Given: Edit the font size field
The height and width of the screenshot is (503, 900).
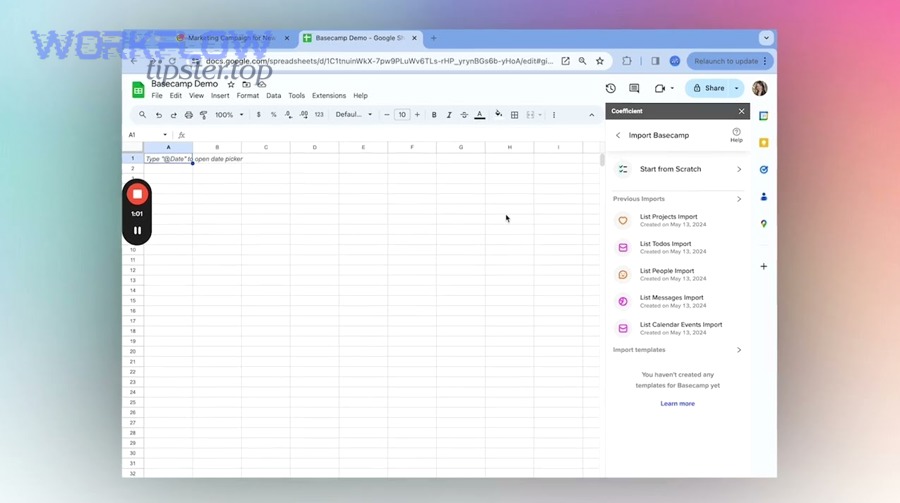Looking at the screenshot, I should point(402,115).
